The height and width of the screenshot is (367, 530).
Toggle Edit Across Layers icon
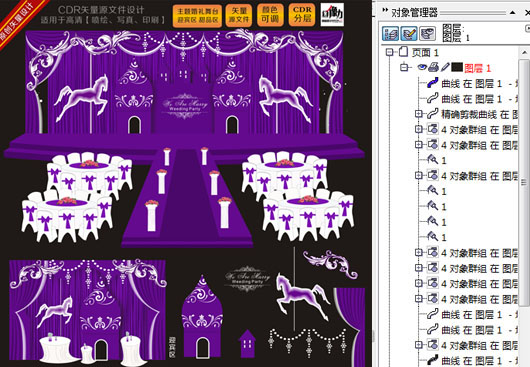coord(409,33)
